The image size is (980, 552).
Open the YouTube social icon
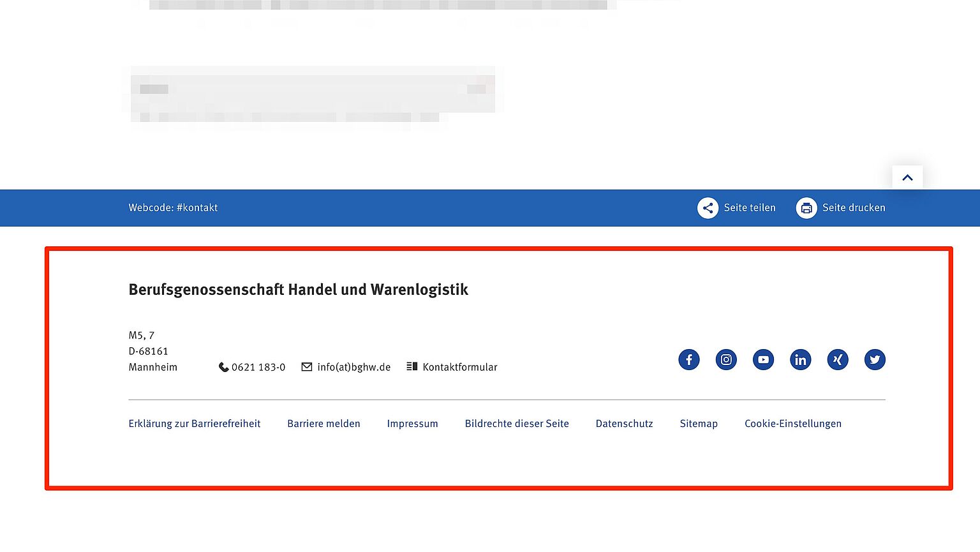click(763, 359)
